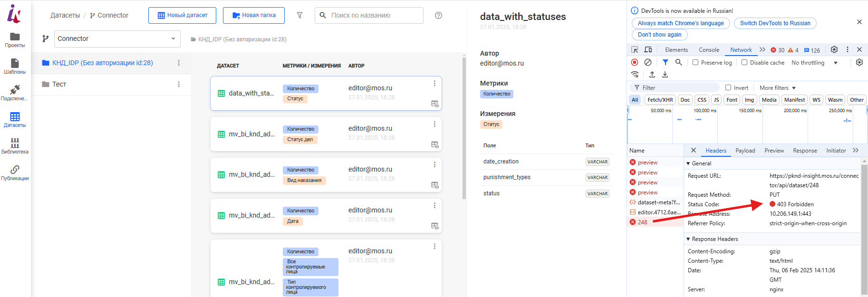868x297 pixels.
Task: Open Проекты in the left sidebar
Action: tap(15, 39)
